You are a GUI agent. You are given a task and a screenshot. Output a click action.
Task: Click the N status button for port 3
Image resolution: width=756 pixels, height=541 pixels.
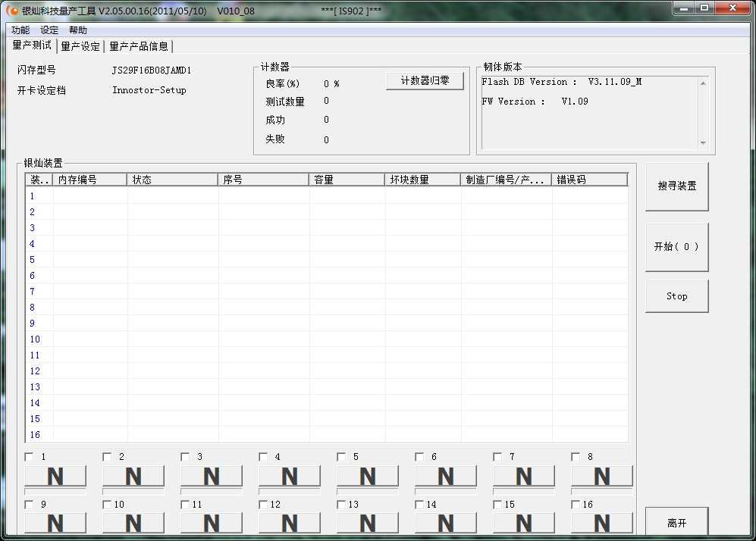point(211,476)
